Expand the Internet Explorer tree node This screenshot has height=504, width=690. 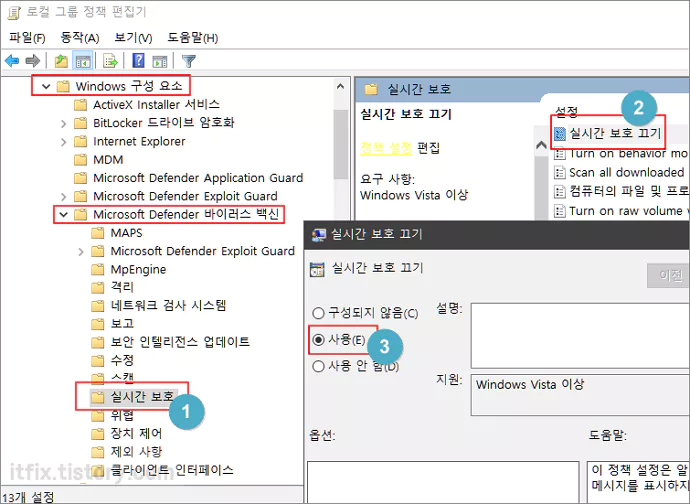click(x=63, y=142)
